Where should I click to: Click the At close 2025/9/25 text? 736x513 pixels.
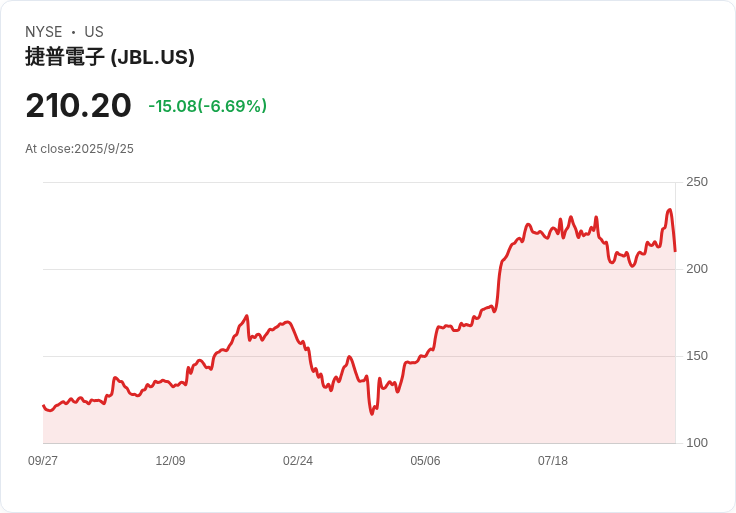[79, 149]
